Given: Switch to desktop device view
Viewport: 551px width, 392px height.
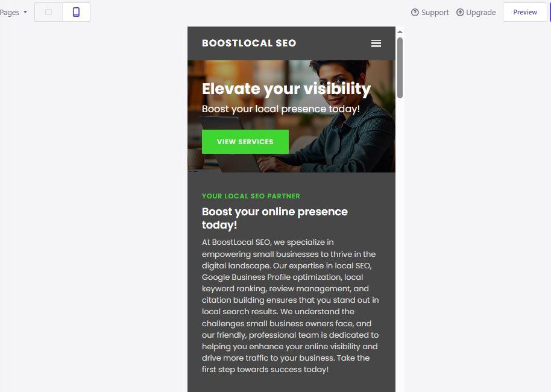Looking at the screenshot, I should pyautogui.click(x=49, y=12).
